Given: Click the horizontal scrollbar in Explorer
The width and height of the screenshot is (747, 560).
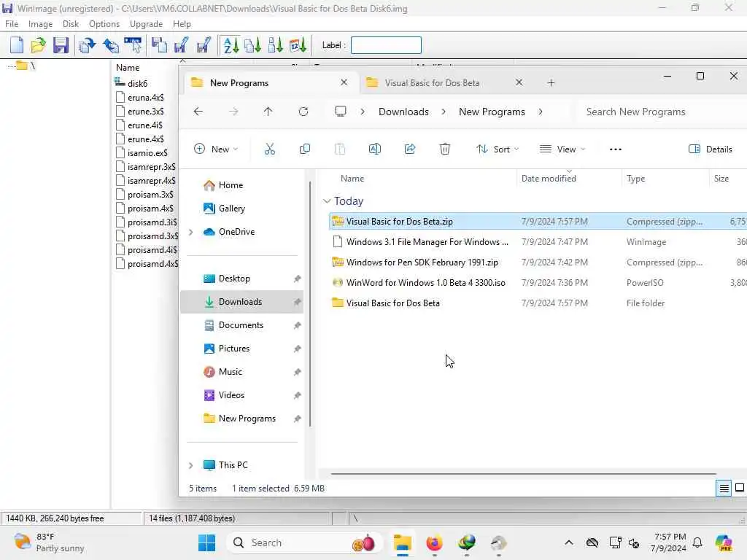Looking at the screenshot, I should click(523, 474).
